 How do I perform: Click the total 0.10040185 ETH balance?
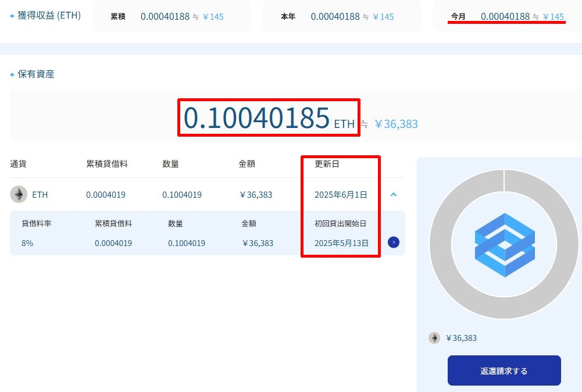(269, 117)
